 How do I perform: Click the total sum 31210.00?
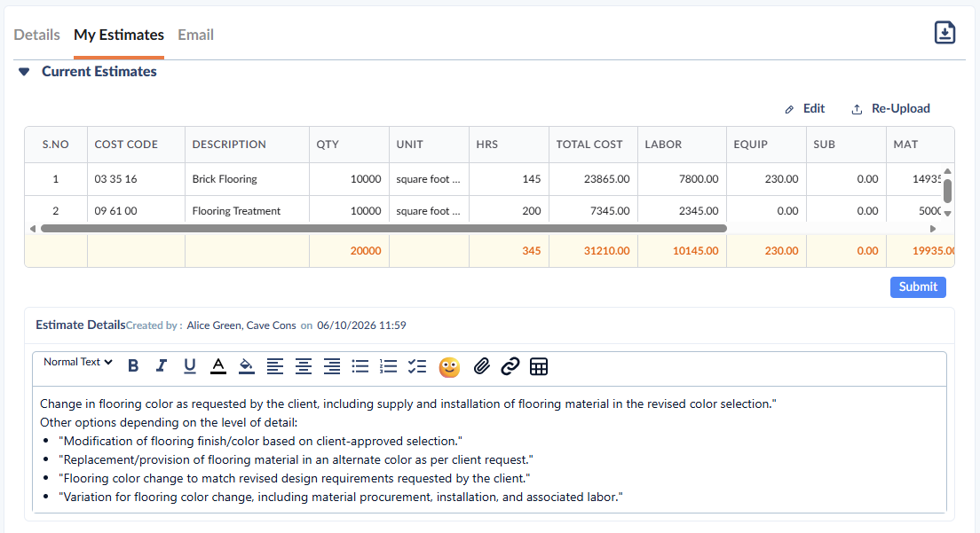tap(607, 251)
